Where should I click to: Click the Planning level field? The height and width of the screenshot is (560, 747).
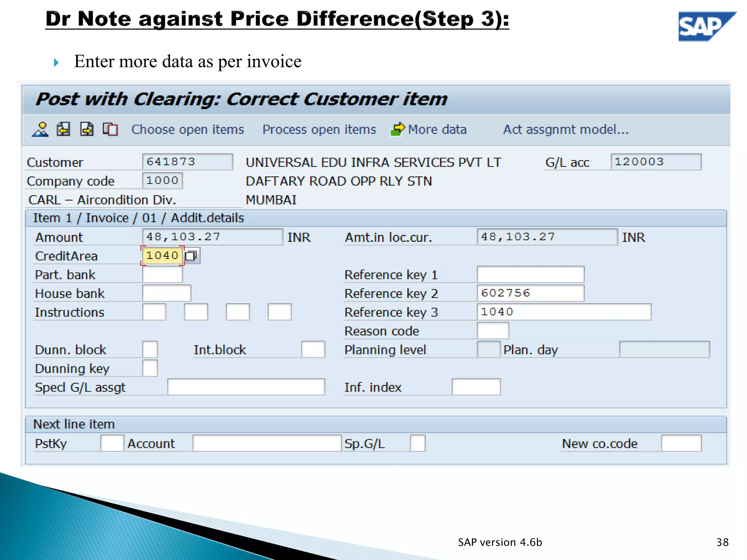[x=489, y=350]
